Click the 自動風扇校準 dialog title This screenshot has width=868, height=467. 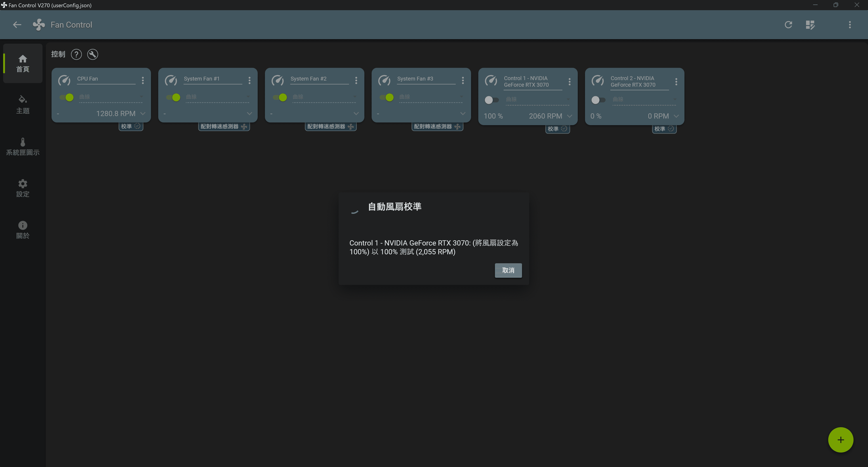click(394, 207)
